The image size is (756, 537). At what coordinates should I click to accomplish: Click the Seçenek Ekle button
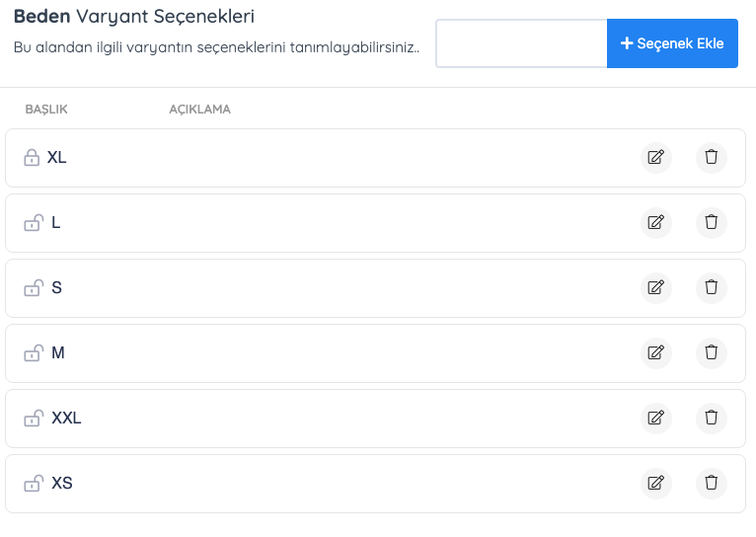tap(672, 43)
